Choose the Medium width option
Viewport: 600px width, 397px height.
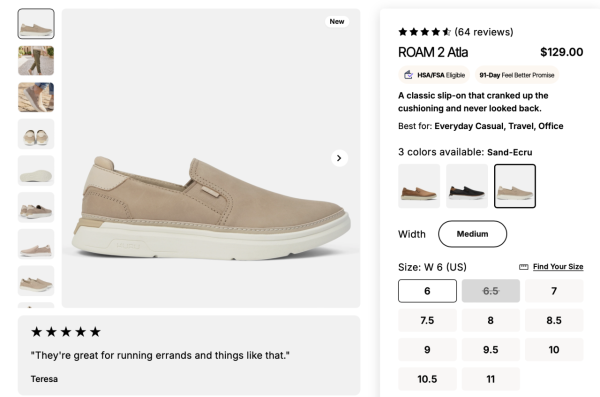472,234
